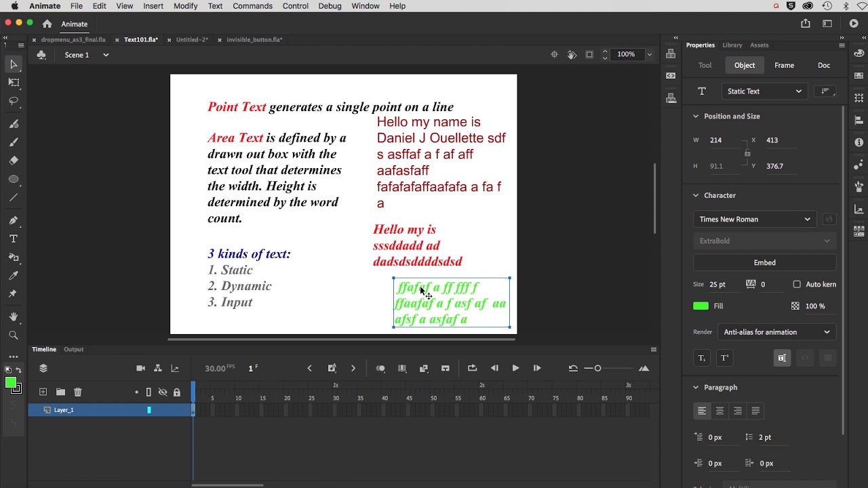Select the Zoom magnifier tool
868x488 pixels.
click(x=14, y=335)
